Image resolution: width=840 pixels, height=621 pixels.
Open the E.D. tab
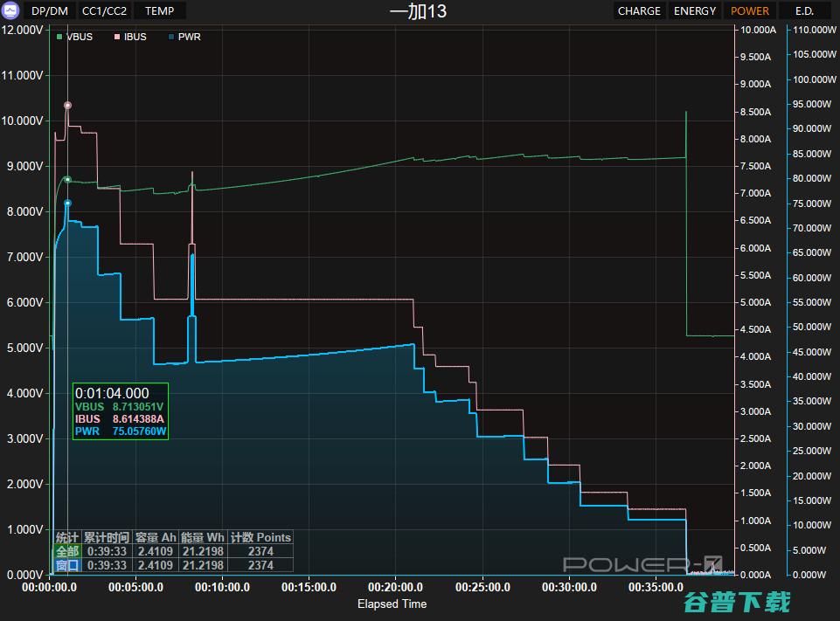804,10
